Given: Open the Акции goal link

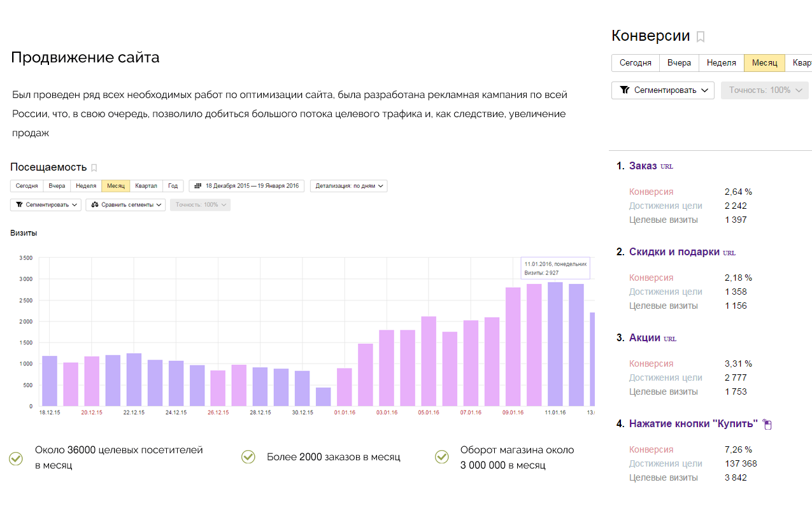Looking at the screenshot, I should [645, 337].
